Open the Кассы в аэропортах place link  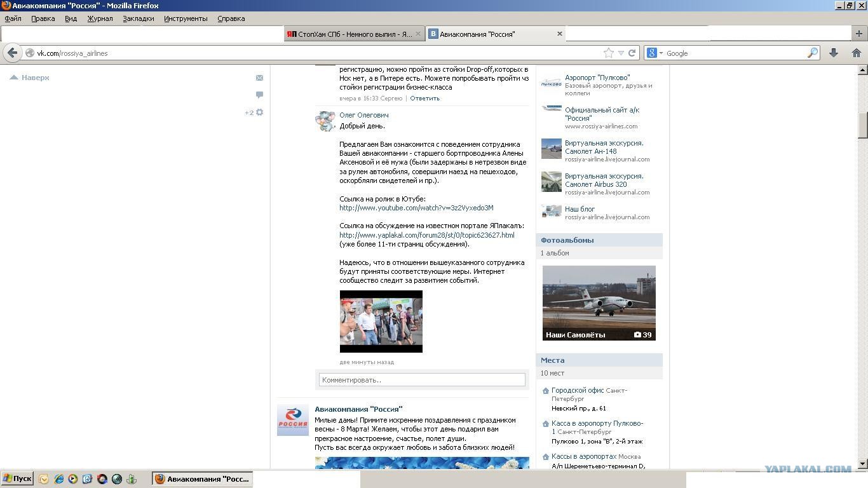tap(584, 456)
